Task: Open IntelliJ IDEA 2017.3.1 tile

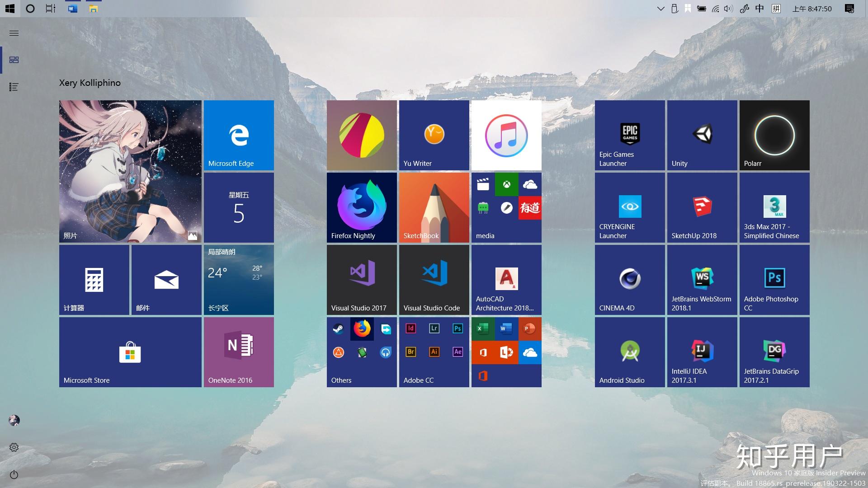Action: pyautogui.click(x=702, y=352)
